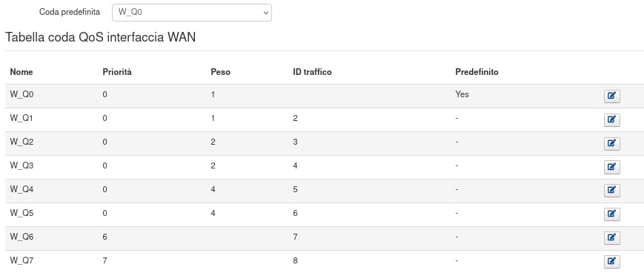
Task: Edit the W_Q4 queue settings
Action: 611,191
